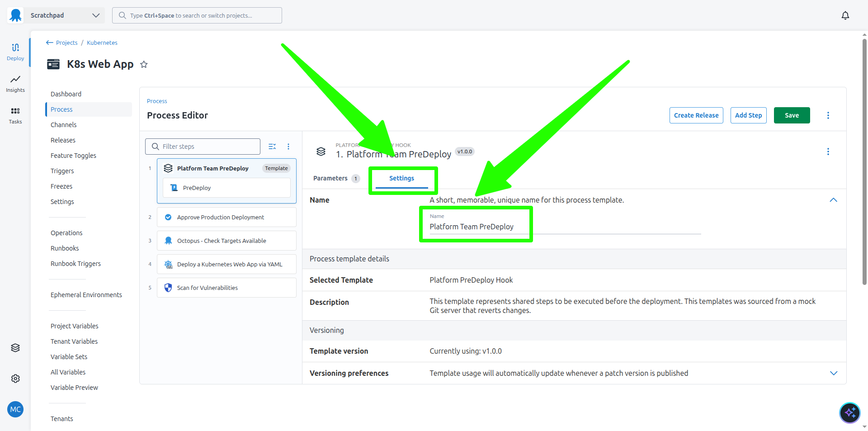Open the AI assistant icon bottom right
The image size is (868, 431).
click(x=849, y=412)
